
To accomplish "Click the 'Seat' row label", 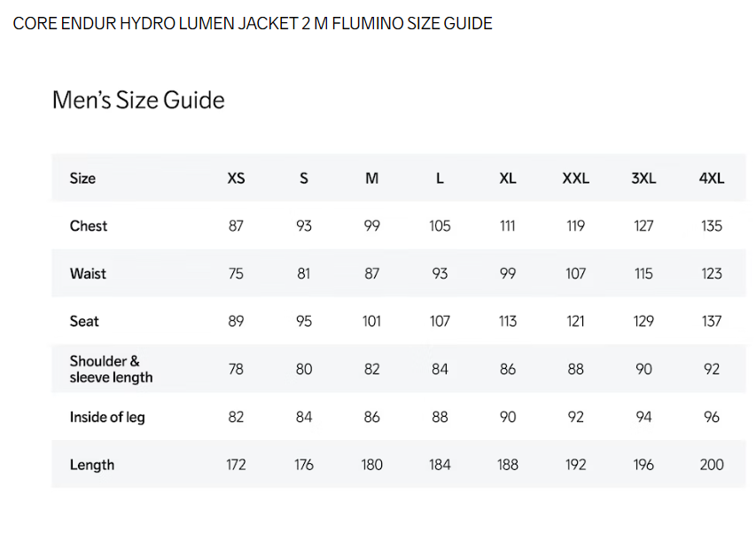I will [x=84, y=321].
